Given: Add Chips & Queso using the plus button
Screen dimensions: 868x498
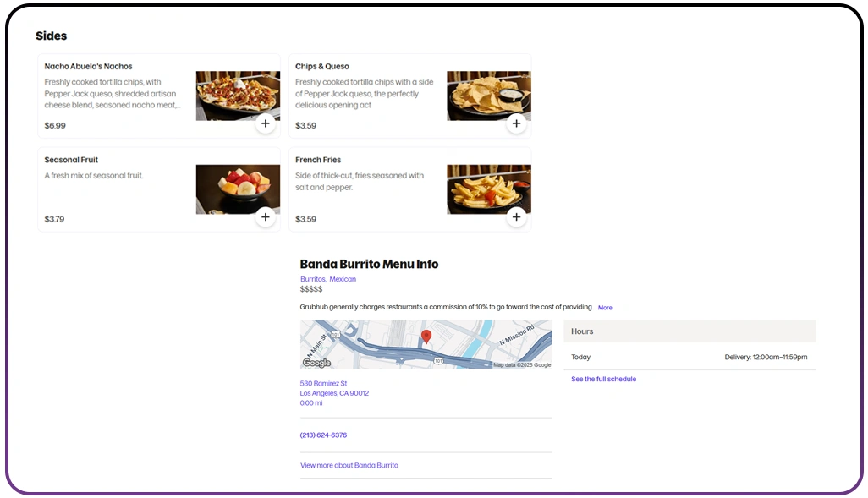Looking at the screenshot, I should 516,123.
